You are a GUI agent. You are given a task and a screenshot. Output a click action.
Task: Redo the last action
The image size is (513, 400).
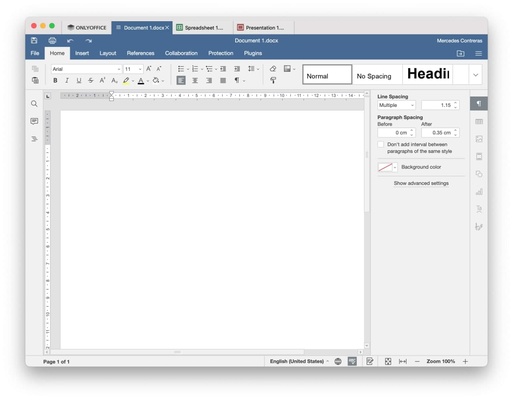tap(88, 41)
